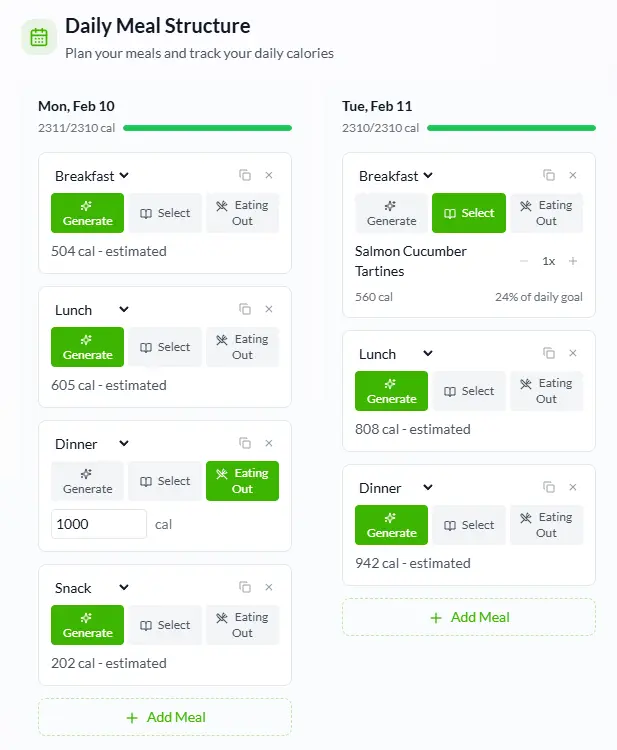Choose Select option for Monday's Lunch
Image resolution: width=617 pixels, height=750 pixels.
(165, 347)
